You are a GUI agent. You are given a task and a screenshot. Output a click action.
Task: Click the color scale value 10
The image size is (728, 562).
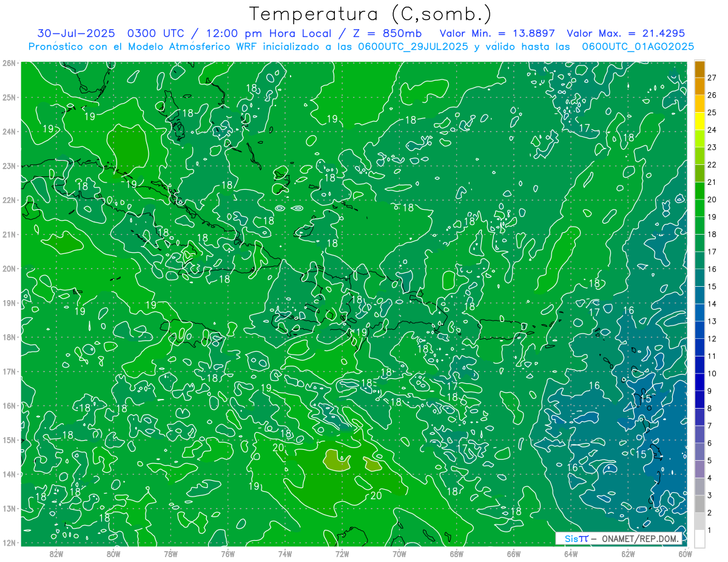point(712,373)
